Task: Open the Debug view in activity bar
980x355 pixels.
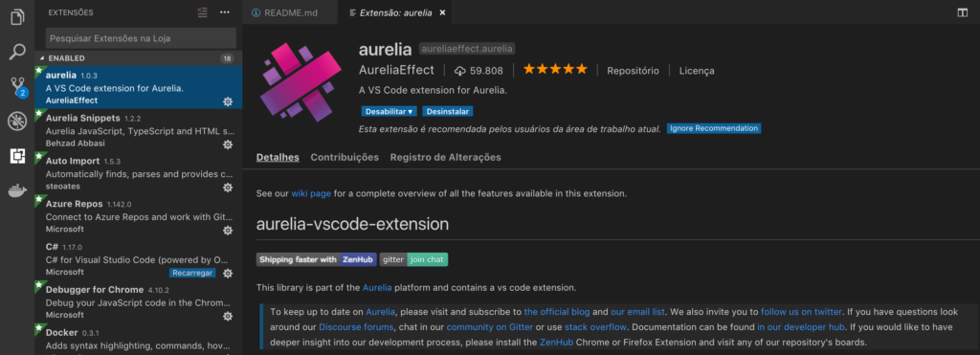Action: click(x=17, y=122)
